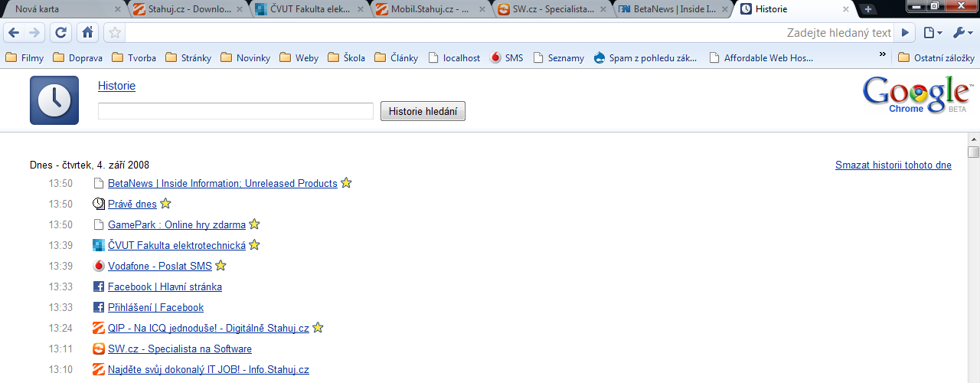This screenshot has height=383, width=980.
Task: Bookmark this page with the star icon
Action: coord(114,33)
